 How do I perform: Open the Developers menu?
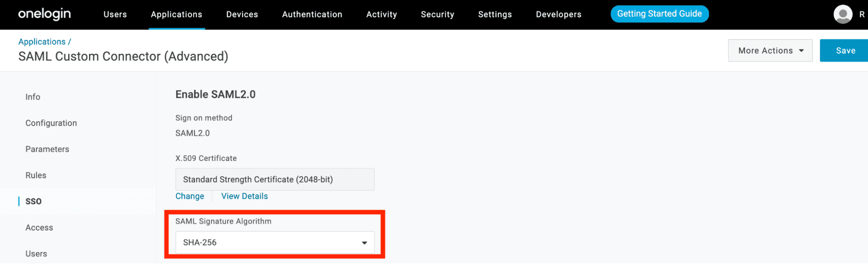558,14
